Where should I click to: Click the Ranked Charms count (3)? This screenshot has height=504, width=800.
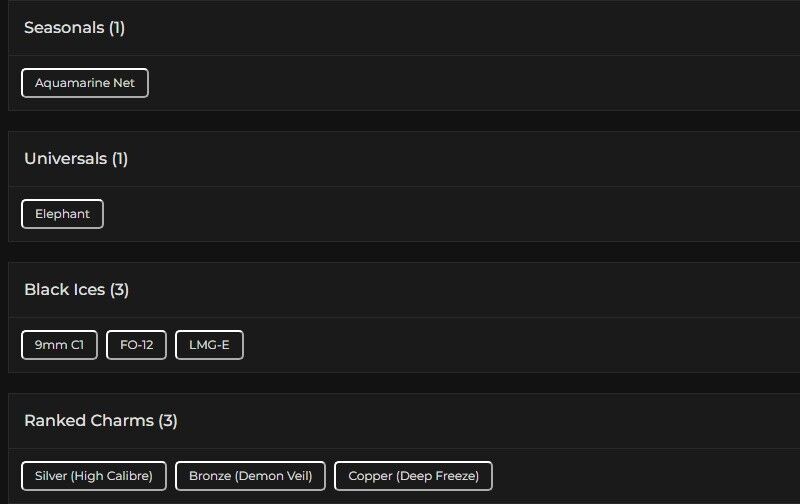[168, 421]
